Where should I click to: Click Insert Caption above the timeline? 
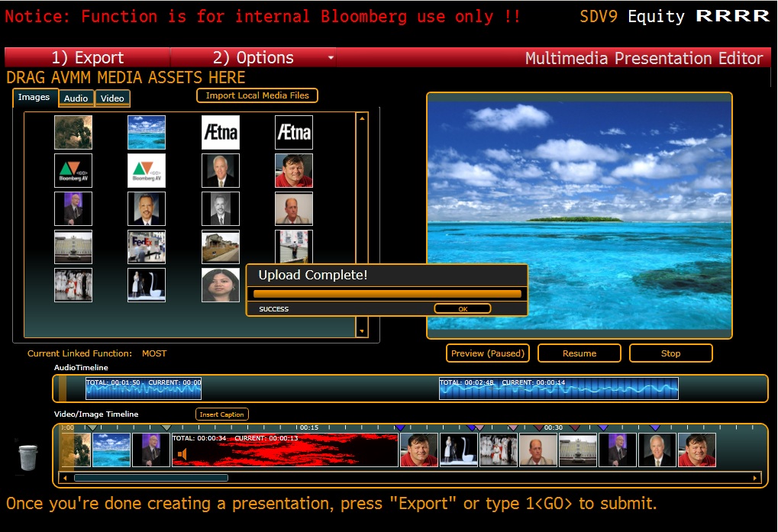click(x=222, y=414)
